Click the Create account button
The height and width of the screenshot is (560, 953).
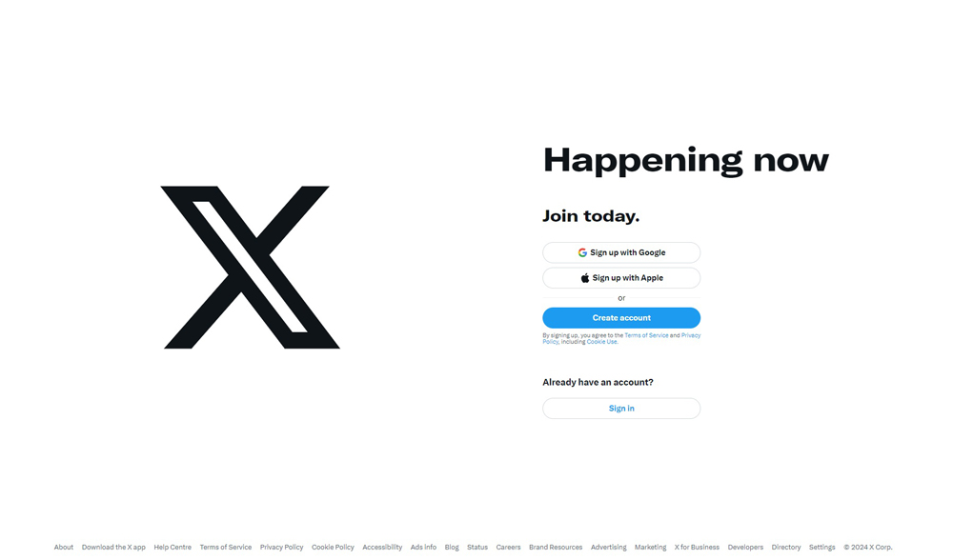[x=621, y=318]
